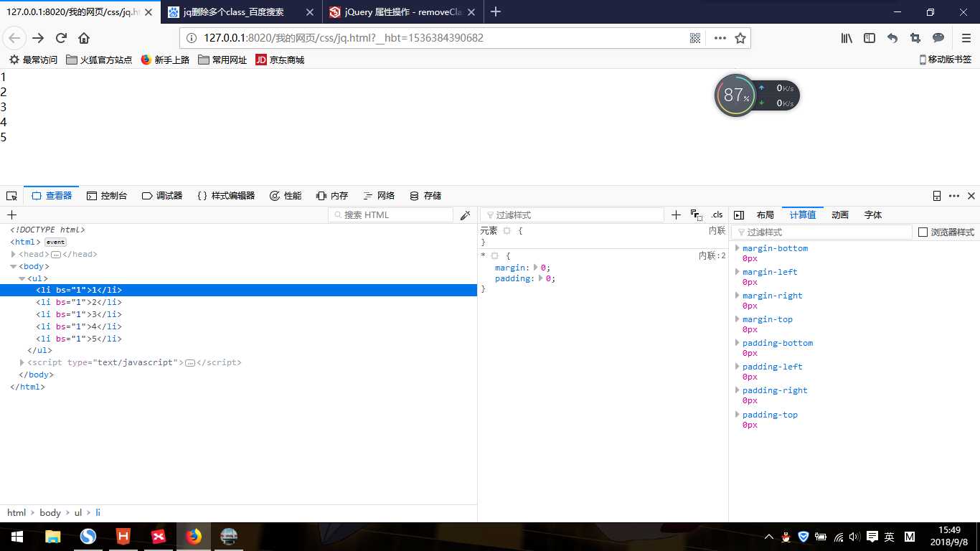The height and width of the screenshot is (551, 980).
Task: Activate the element picker in devtools
Action: [11, 196]
